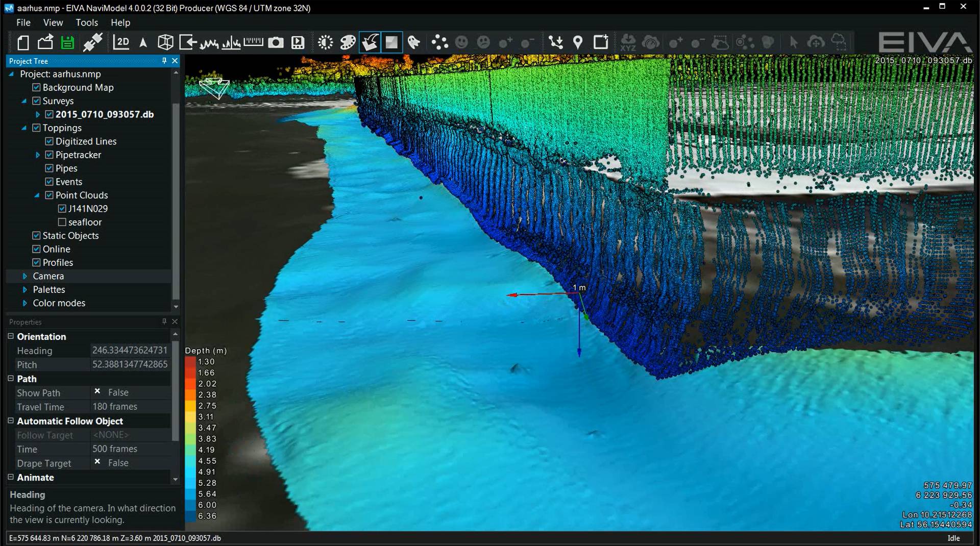
Task: Collapse the Surveys tree node
Action: click(x=24, y=101)
